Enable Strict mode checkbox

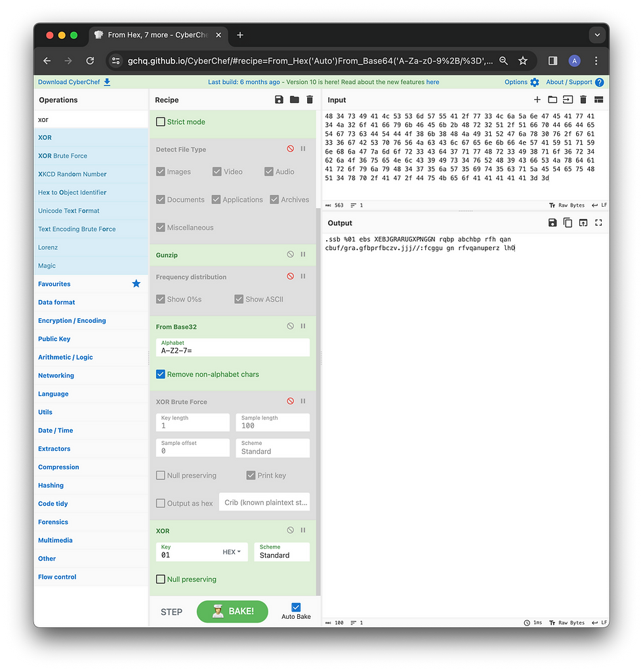click(161, 121)
